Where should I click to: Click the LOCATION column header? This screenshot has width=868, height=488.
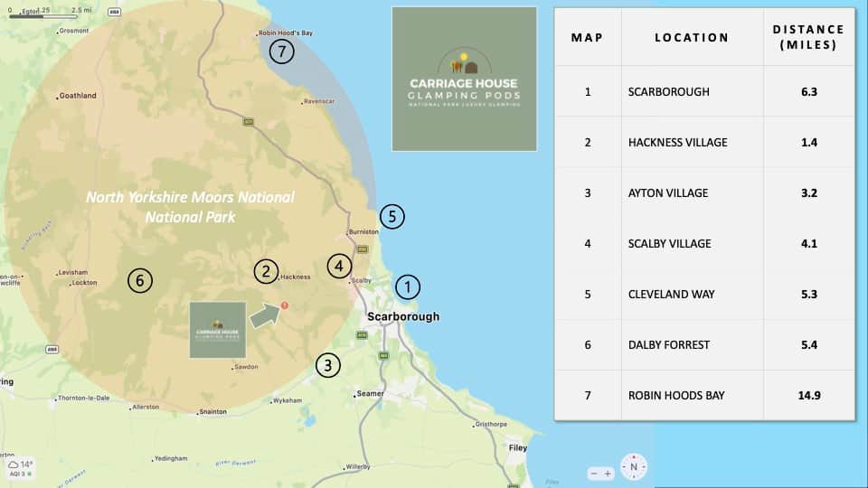pos(692,37)
